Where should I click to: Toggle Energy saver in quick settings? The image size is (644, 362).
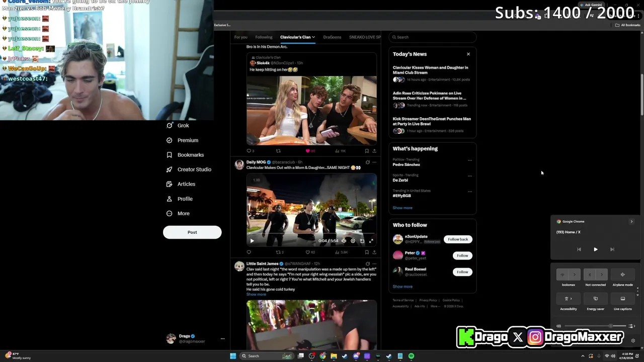tap(595, 299)
